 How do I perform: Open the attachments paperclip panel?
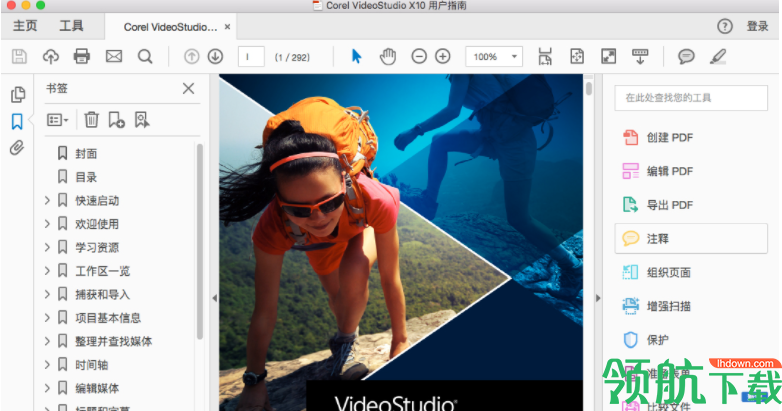pyautogui.click(x=17, y=148)
